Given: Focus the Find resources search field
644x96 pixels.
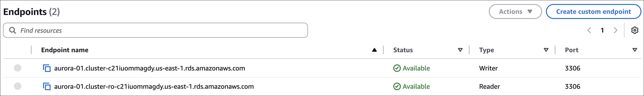Looking at the screenshot, I should click(x=160, y=30).
